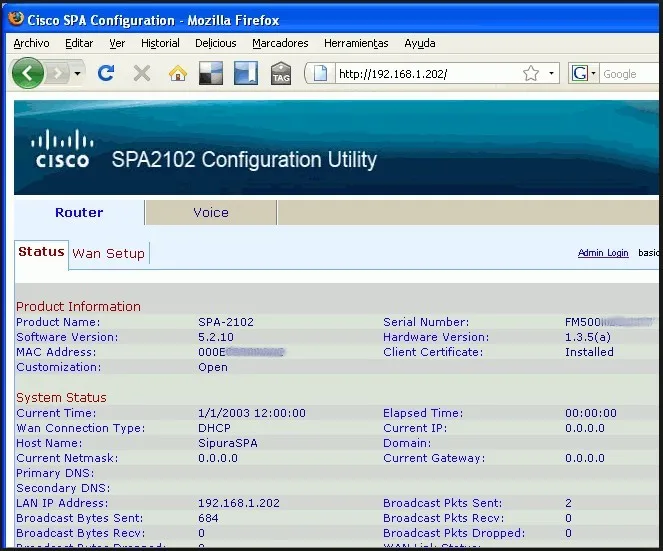Click the Cisco logo in banner
Image resolution: width=663 pixels, height=551 pixels.
[62, 148]
